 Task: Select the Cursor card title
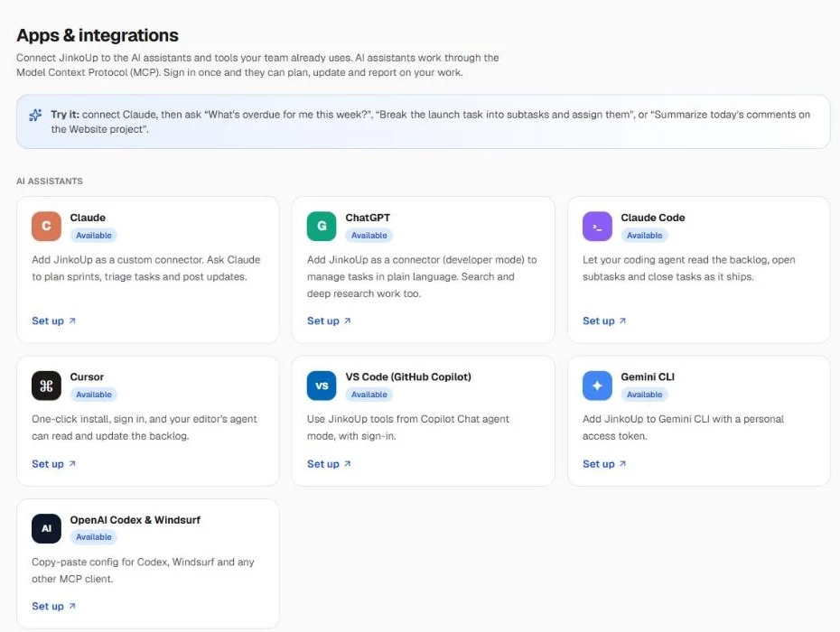click(x=87, y=377)
